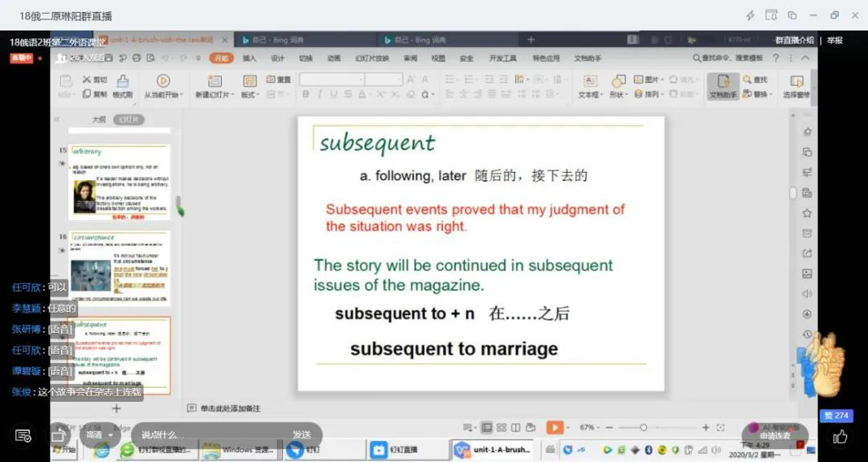Screen dimensions: 868x462
Task: Click the Selection Pane (选择窗格) icon
Action: [796, 81]
